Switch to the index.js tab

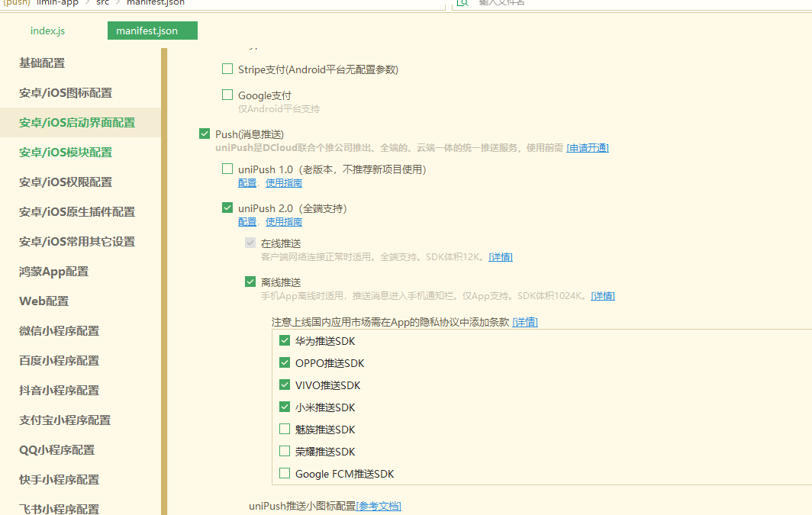tap(47, 31)
